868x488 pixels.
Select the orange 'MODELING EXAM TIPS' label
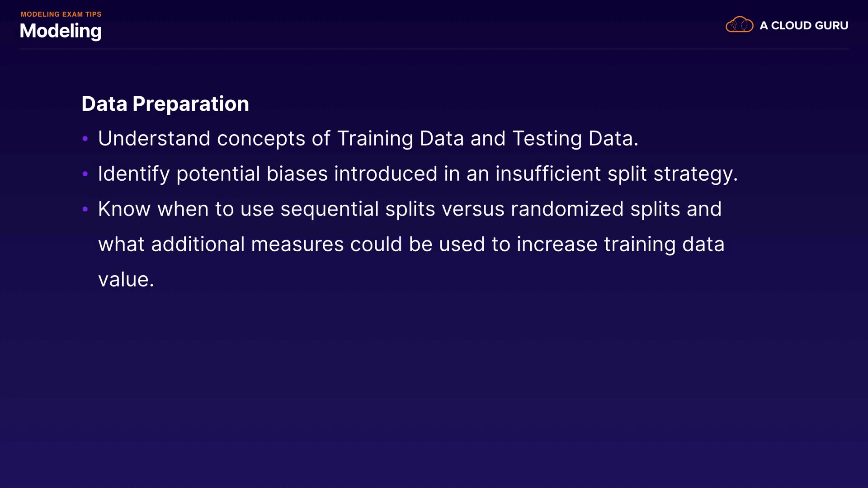(61, 14)
